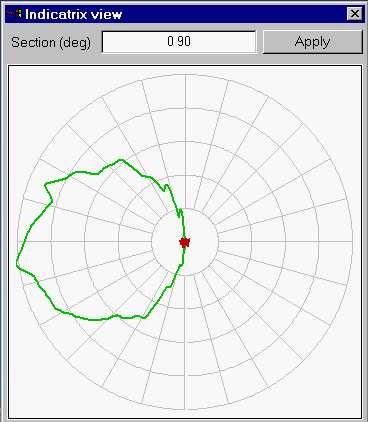Click the zigzag notch on the green curve's upper-left

pos(48,192)
